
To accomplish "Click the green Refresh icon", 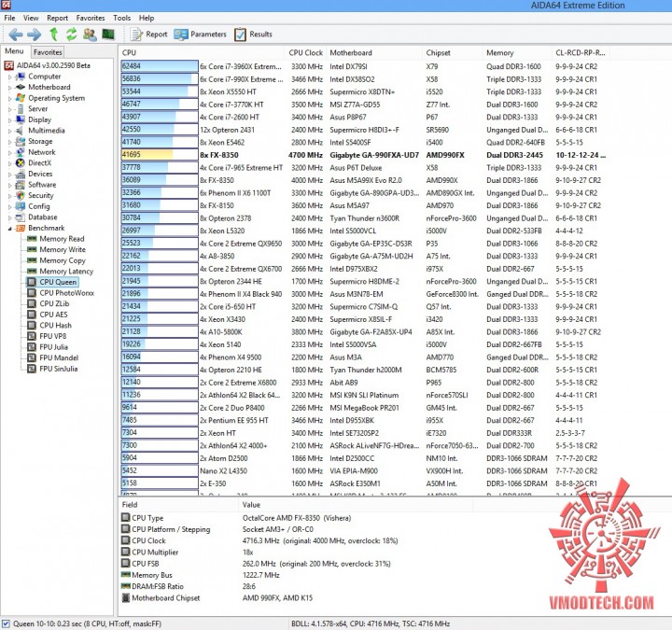I will pyautogui.click(x=72, y=35).
